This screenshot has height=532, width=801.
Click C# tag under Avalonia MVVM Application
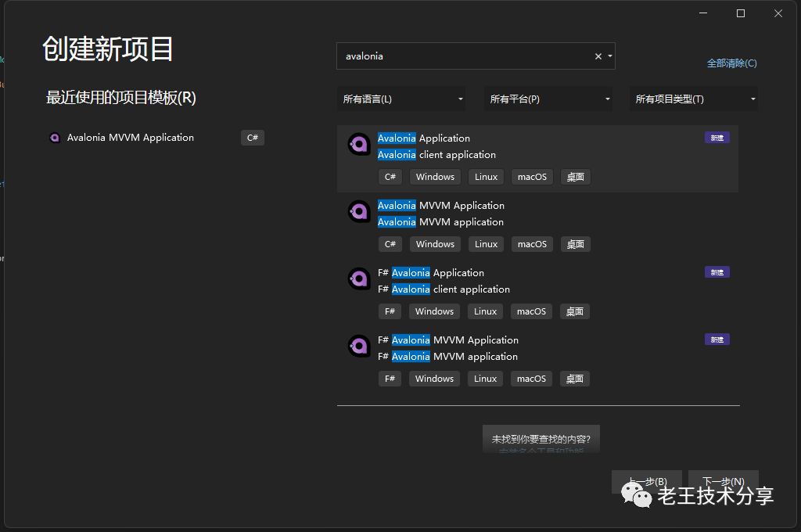(390, 244)
